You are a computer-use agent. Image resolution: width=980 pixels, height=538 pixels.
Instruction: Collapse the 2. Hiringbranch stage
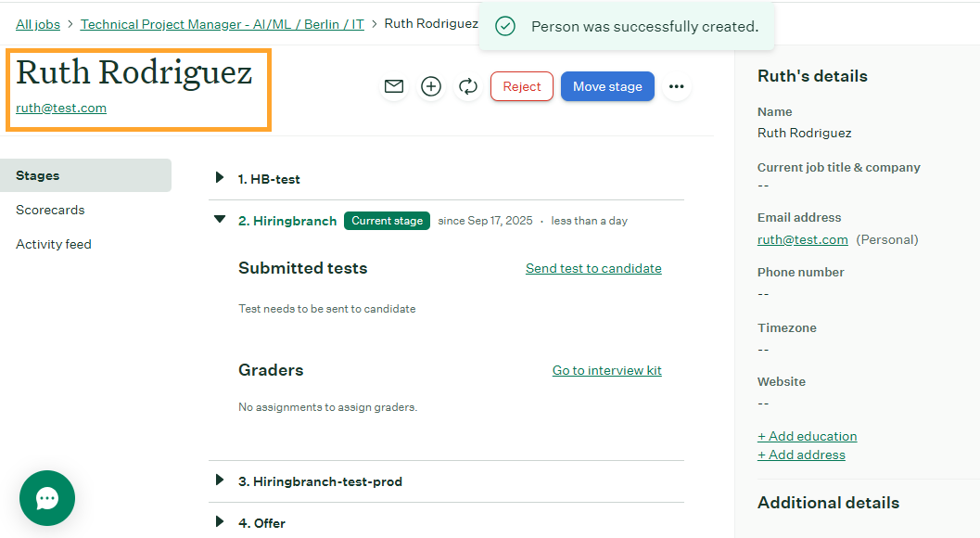220,220
